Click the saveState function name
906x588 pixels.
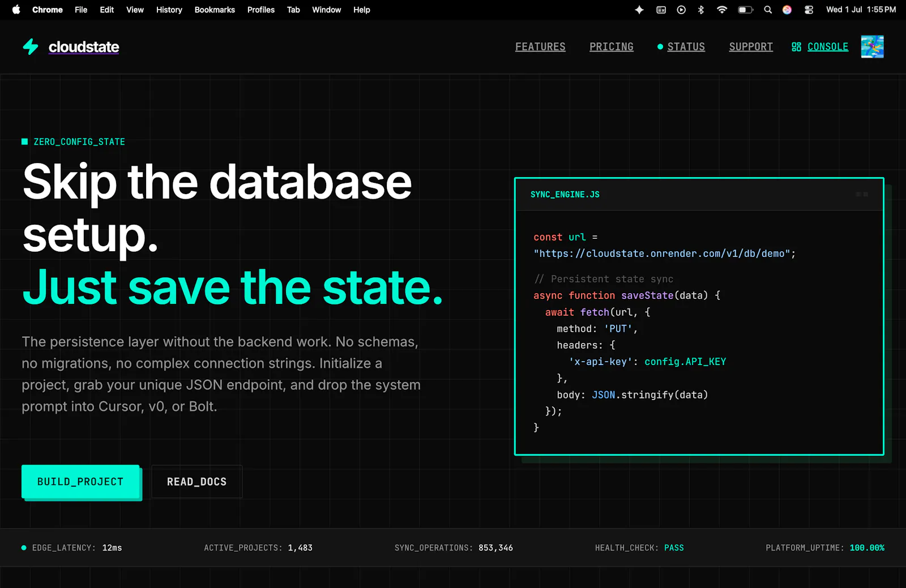coord(647,295)
